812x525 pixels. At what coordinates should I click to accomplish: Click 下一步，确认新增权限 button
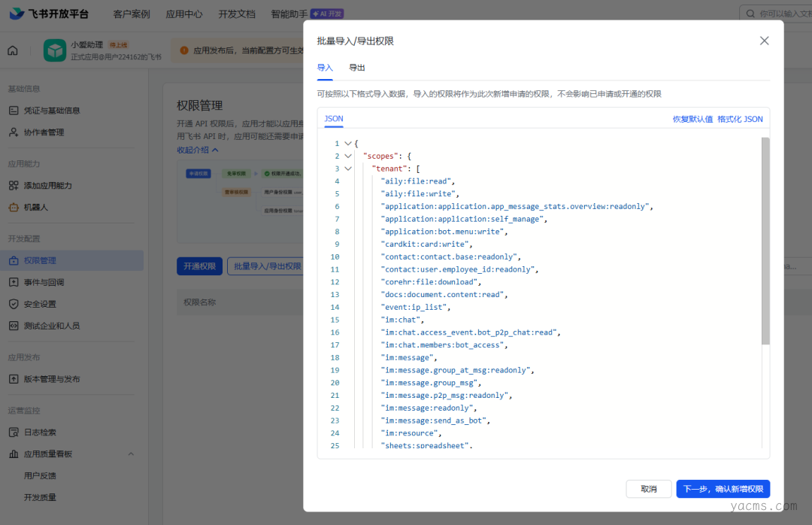[x=723, y=489]
